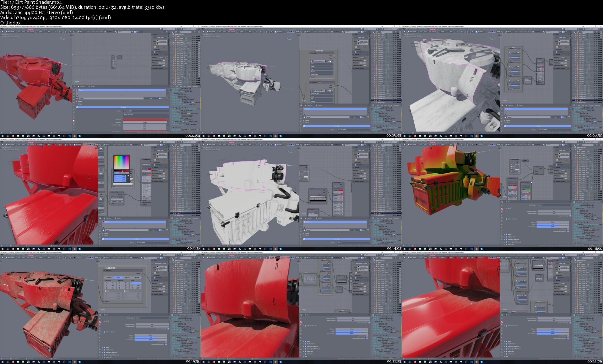
Task: Click Use Nodes button in the 00:02:54 frame
Action: tap(123, 107)
